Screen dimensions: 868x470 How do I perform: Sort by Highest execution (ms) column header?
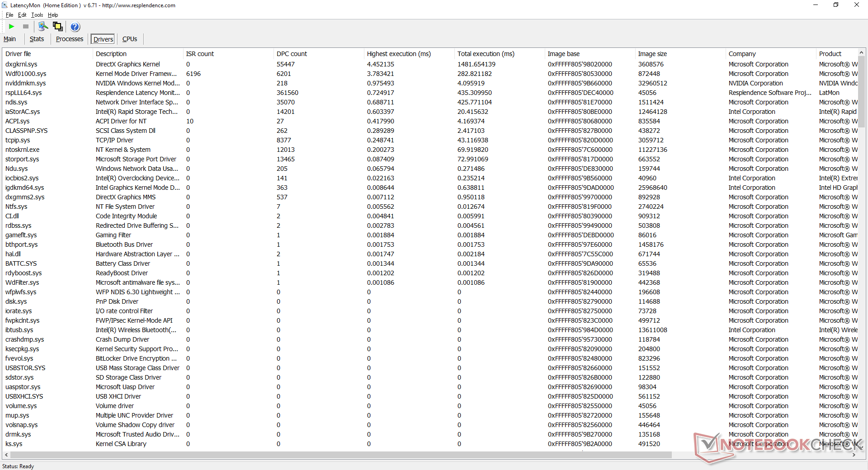pos(409,54)
